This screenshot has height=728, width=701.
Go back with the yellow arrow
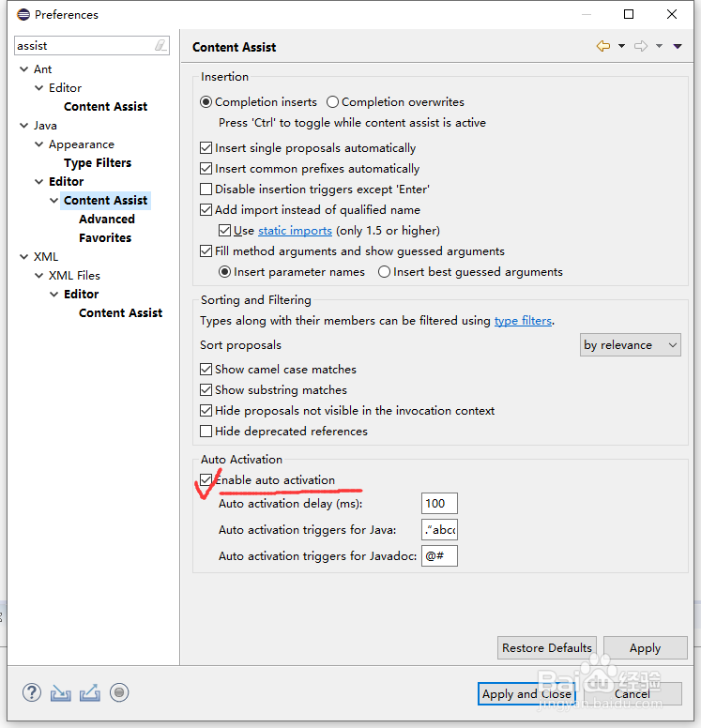(603, 46)
